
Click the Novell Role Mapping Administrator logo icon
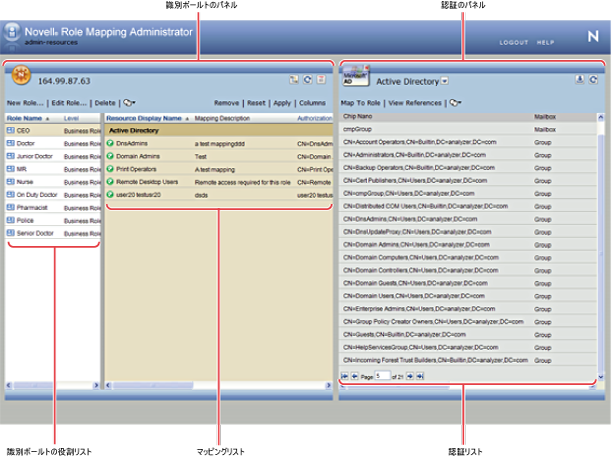click(12, 34)
